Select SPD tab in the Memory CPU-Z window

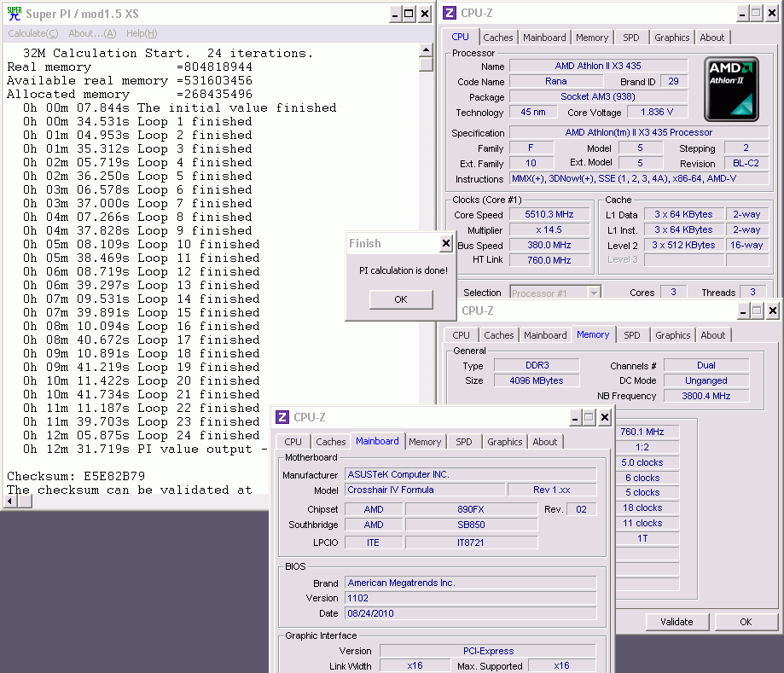coord(631,335)
